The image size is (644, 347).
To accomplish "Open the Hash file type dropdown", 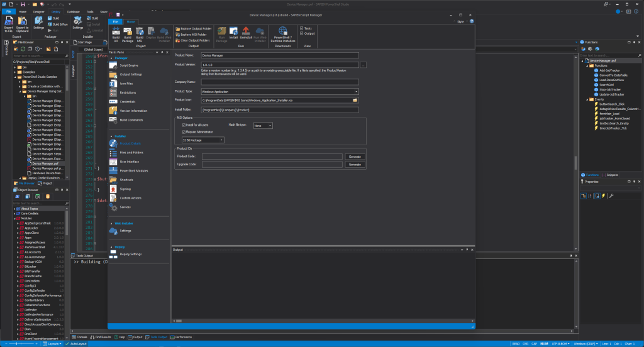I will 262,126.
